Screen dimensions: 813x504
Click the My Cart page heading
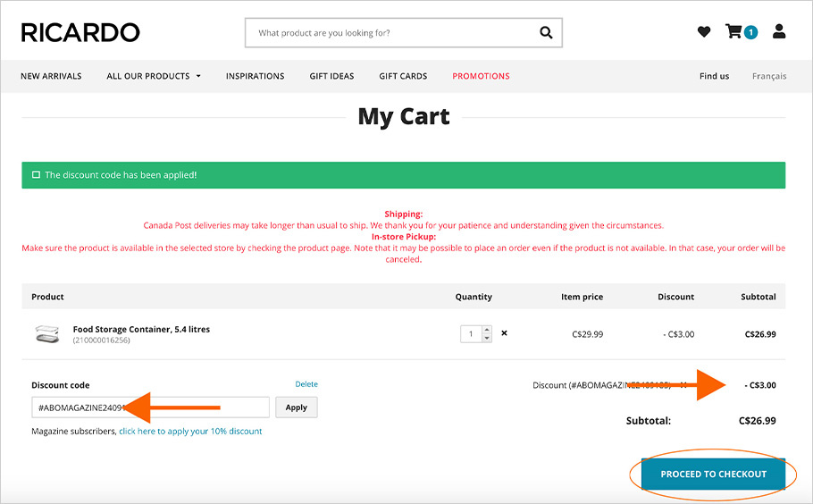pyautogui.click(x=404, y=116)
